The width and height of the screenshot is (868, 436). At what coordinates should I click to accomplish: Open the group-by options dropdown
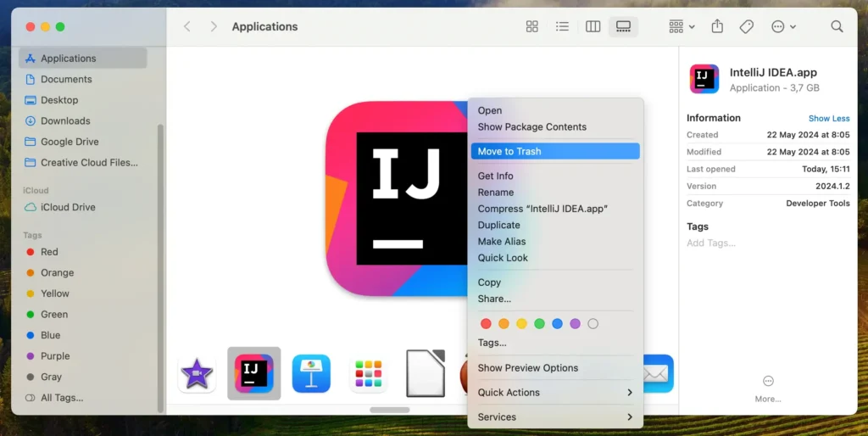pos(682,26)
